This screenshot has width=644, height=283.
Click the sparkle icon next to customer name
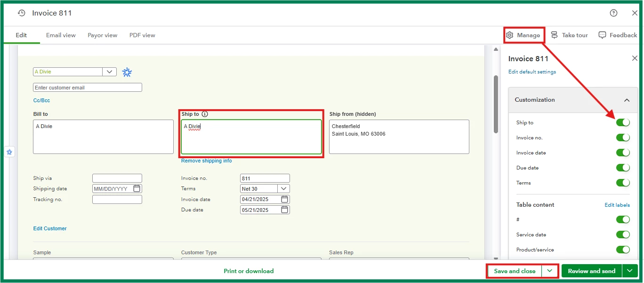127,72
